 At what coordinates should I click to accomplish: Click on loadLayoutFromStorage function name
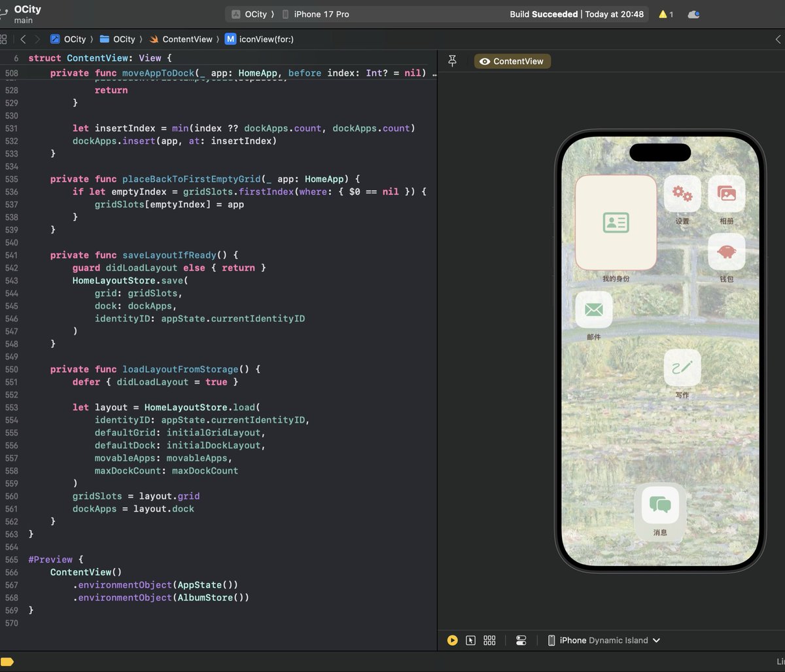(181, 369)
